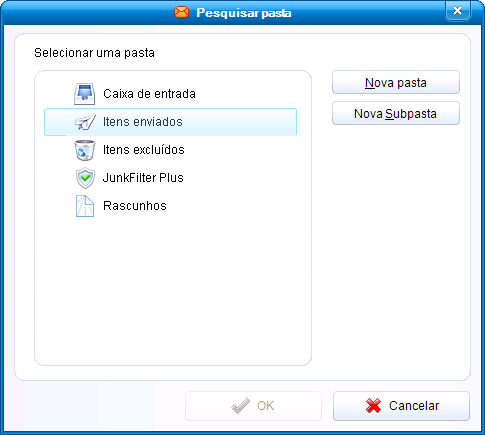The height and width of the screenshot is (435, 485).
Task: Select the Caixa de entrada folder label
Action: click(x=149, y=94)
